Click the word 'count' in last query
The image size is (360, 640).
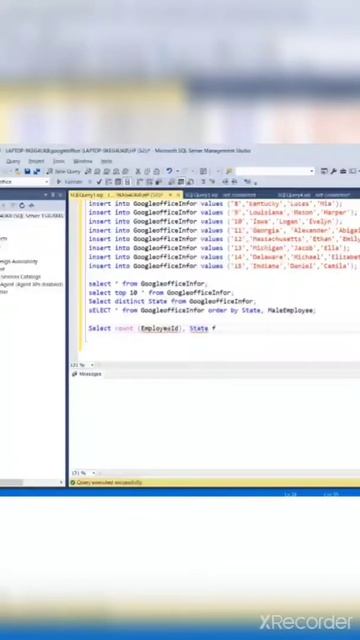(x=124, y=329)
